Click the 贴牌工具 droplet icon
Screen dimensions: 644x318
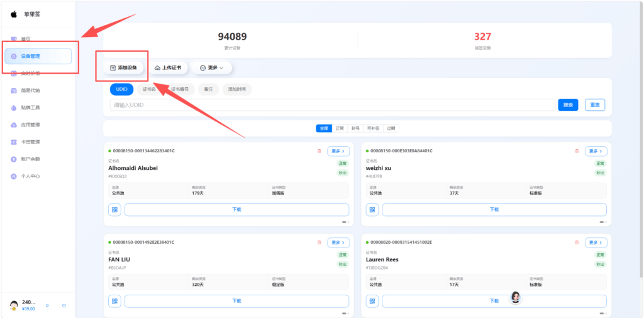14,108
